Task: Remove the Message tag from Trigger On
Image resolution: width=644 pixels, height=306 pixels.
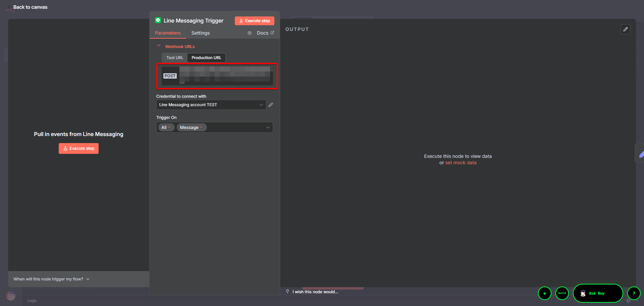Action: pos(201,127)
